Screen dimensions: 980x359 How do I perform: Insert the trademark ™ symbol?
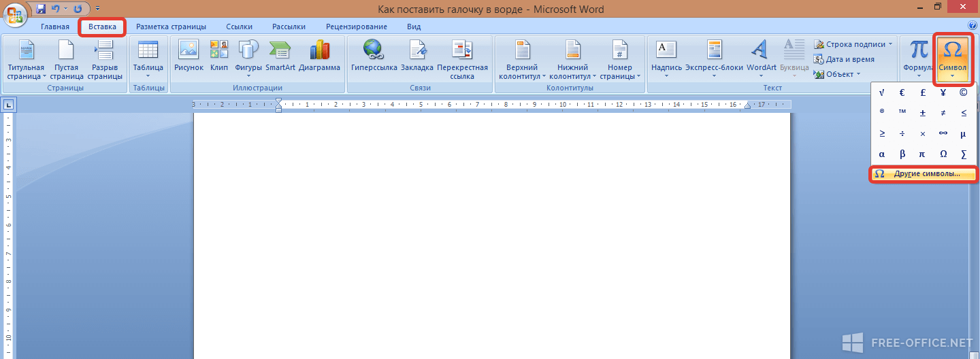click(x=902, y=113)
